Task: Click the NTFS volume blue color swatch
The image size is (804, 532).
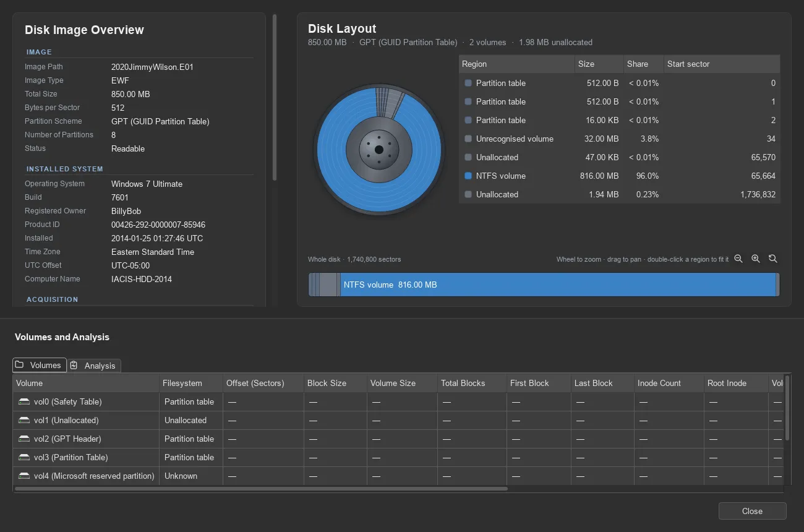Action: click(x=468, y=176)
